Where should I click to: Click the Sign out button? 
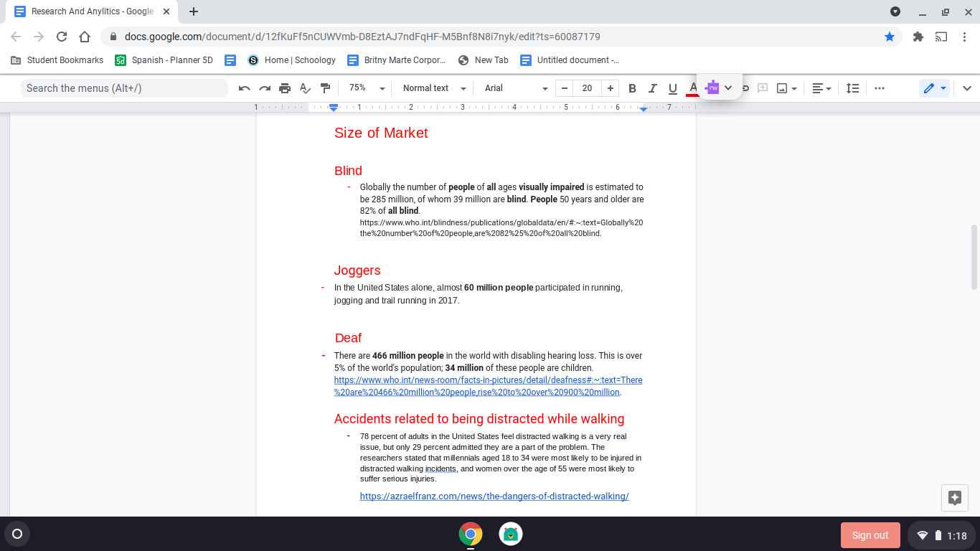(870, 535)
